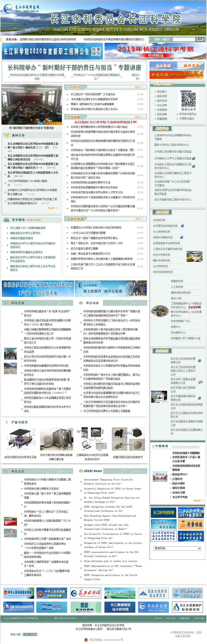Select 科学技术委员会 in the 走进长科院 menu
The height and width of the screenshot is (644, 207).
coord(188,114)
